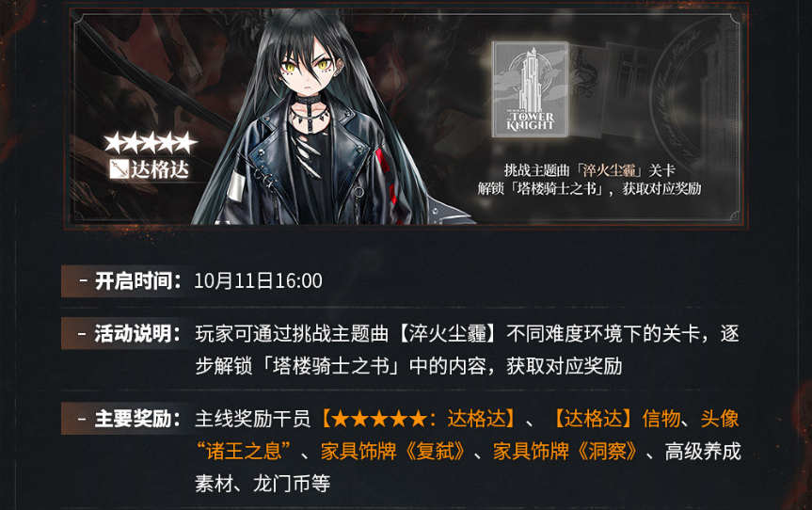This screenshot has width=812, height=510.
Task: Click the 达格达 character name label
Action: point(160,169)
